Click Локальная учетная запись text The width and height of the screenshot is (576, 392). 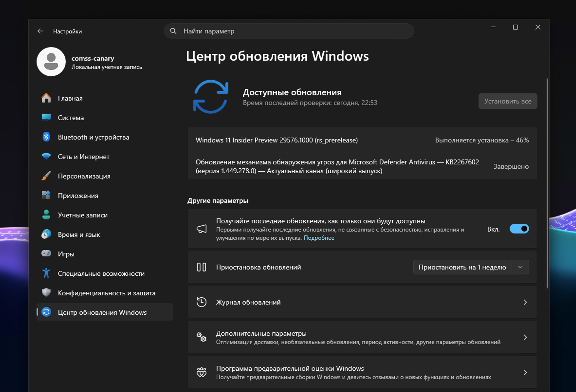(x=107, y=67)
